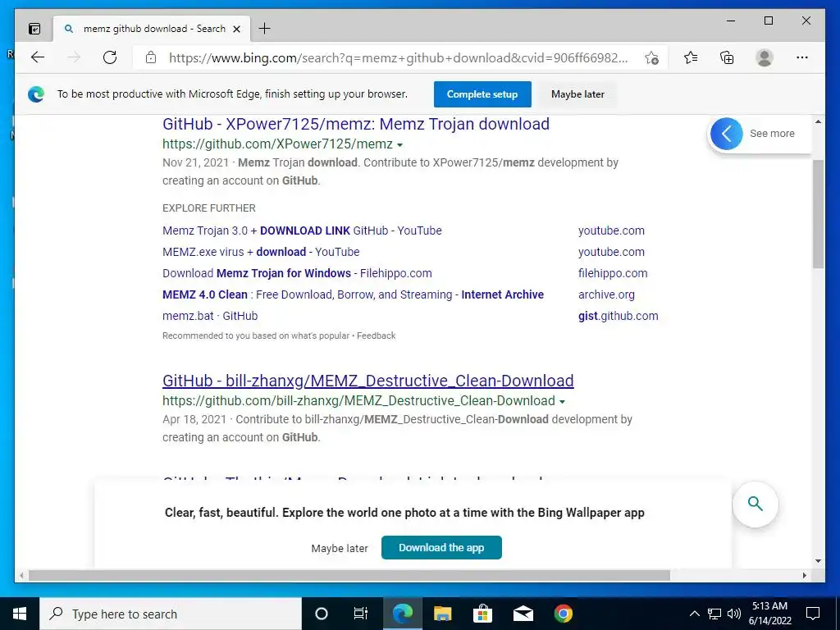Click the horizontal scrollbar thumb
The width and height of the screenshot is (840, 630).
(x=349, y=575)
